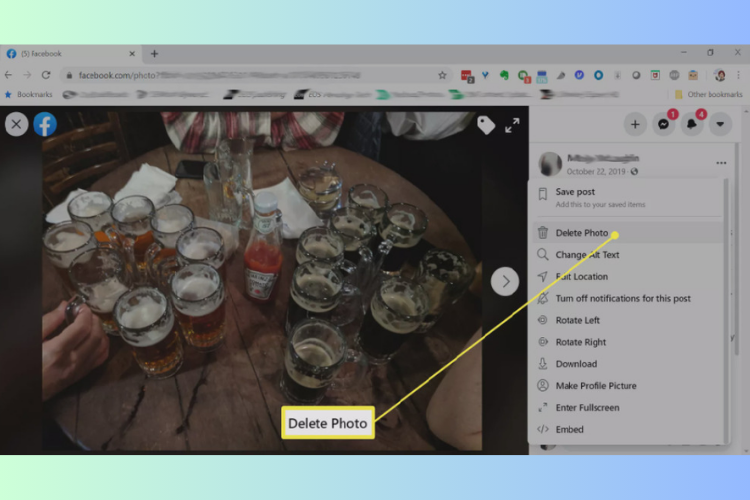Choose Rotate Left option
The width and height of the screenshot is (750, 500).
tap(627, 320)
